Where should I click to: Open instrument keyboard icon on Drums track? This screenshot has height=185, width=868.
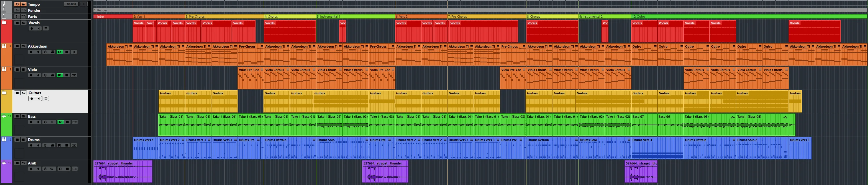pos(52,145)
